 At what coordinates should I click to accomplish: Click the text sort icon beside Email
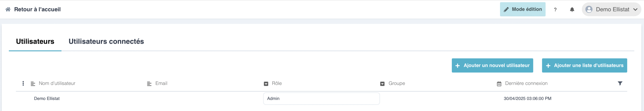[x=149, y=84]
